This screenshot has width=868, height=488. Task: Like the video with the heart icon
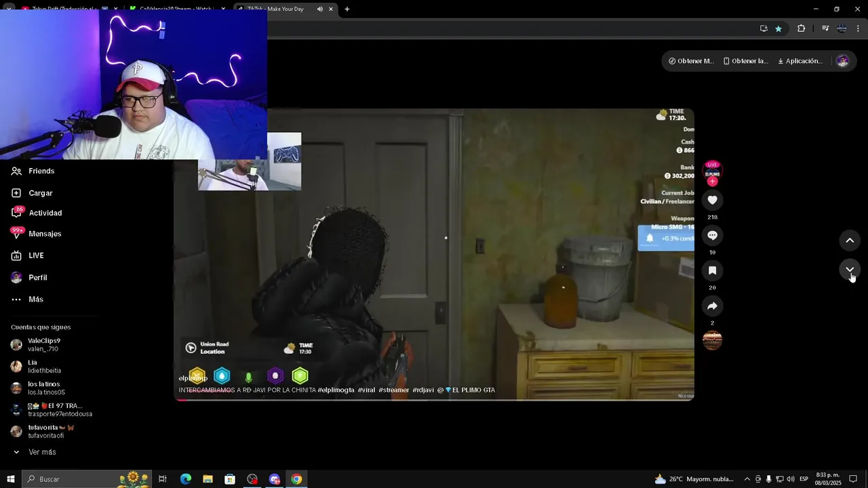click(x=712, y=200)
